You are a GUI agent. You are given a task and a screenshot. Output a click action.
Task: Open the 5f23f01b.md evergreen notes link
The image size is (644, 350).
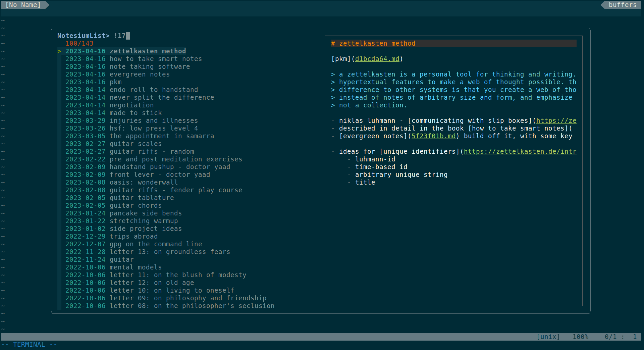433,136
